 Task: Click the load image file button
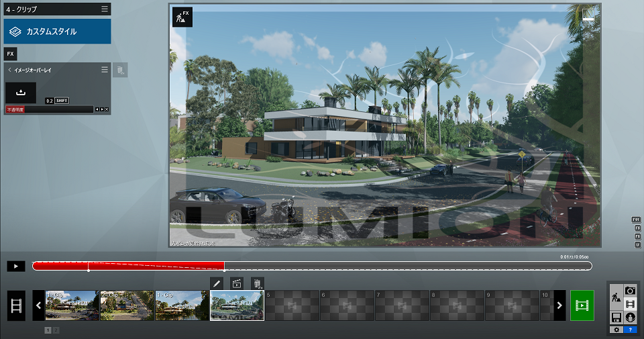[21, 93]
